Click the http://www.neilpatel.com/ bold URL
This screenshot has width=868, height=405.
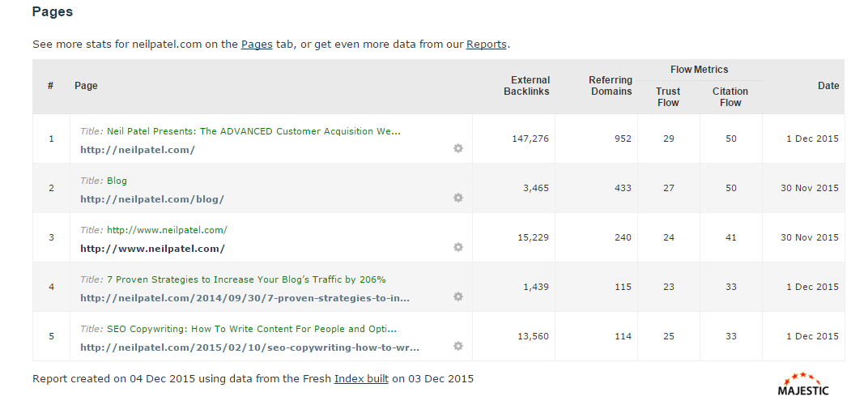click(152, 249)
